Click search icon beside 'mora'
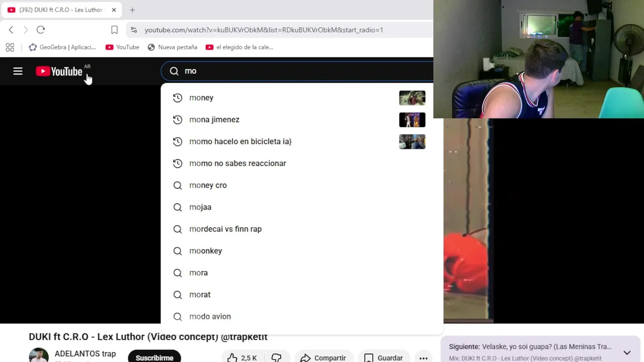 click(178, 273)
